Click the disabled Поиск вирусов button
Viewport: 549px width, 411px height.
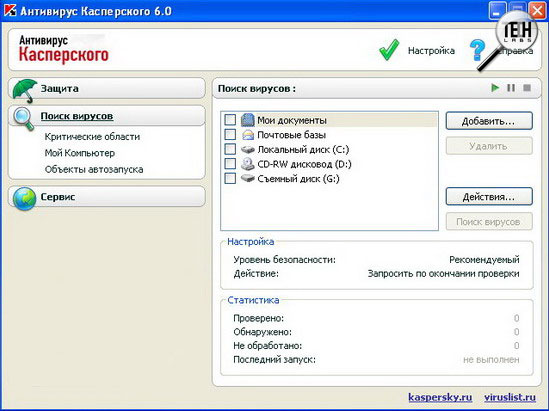[x=489, y=222]
